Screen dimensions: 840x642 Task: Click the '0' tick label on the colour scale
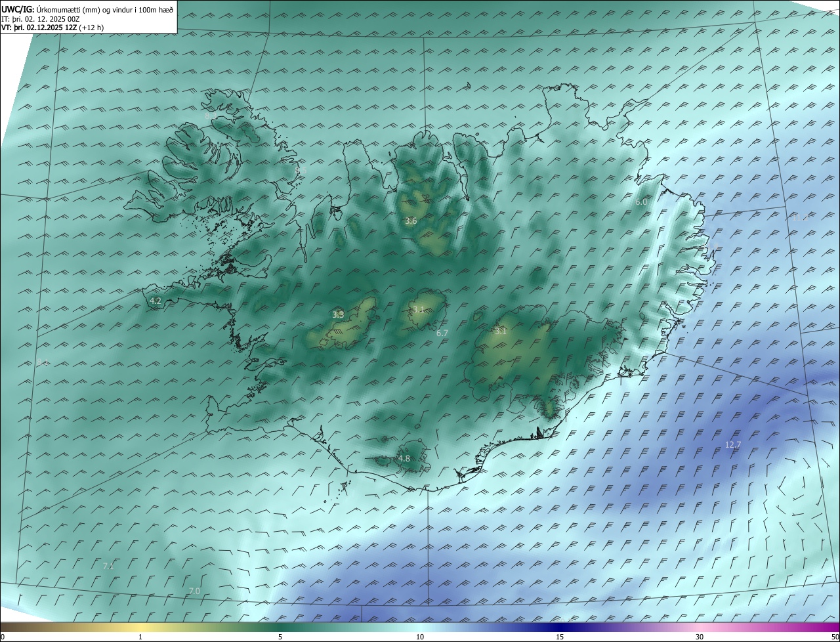coord(3,637)
